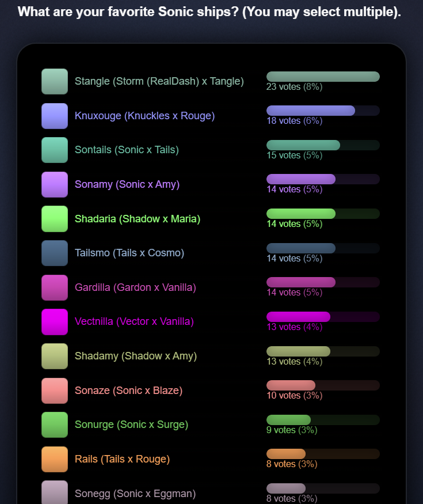Select the 'Gardilla (Gardon x Vanilla)' label
The height and width of the screenshot is (504, 423).
click(x=136, y=287)
